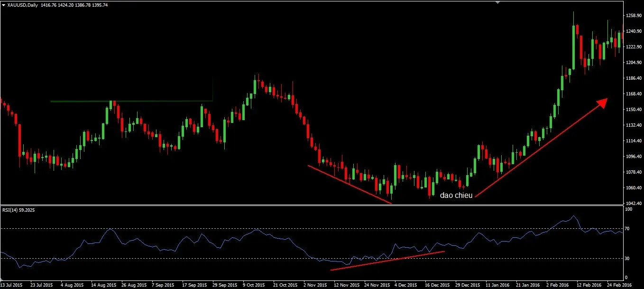Click the red arrowhead of the uptrend arrow
Image resolution: width=644 pixels, height=289 pixels.
(602, 103)
